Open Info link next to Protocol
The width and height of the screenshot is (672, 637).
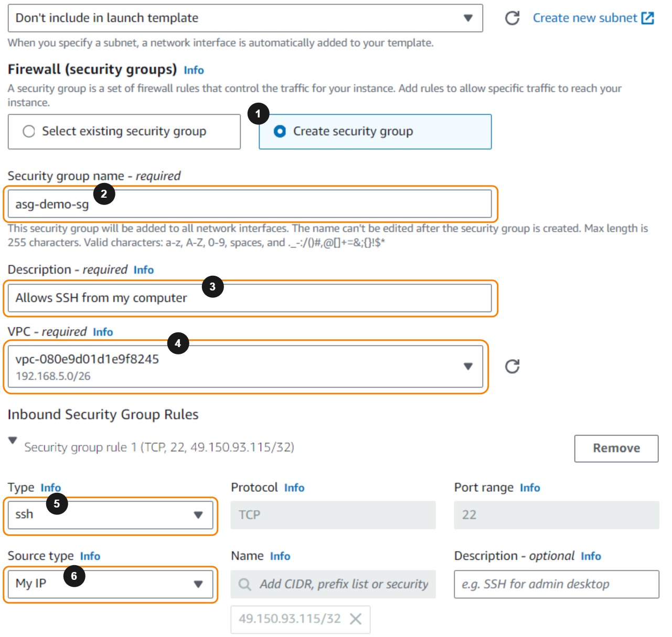tap(294, 488)
